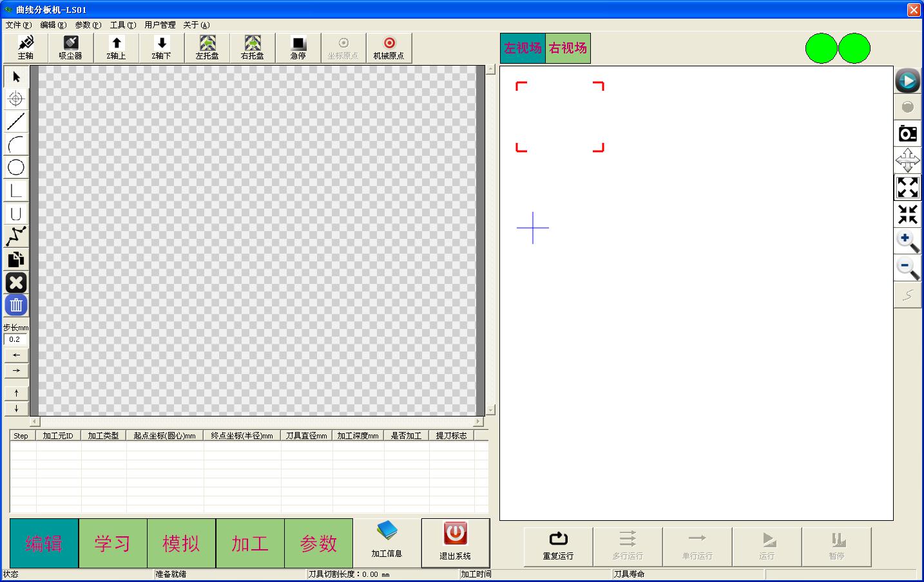This screenshot has height=582, width=924.
Task: Raise Z axis with Z轴上 button
Action: (x=116, y=48)
